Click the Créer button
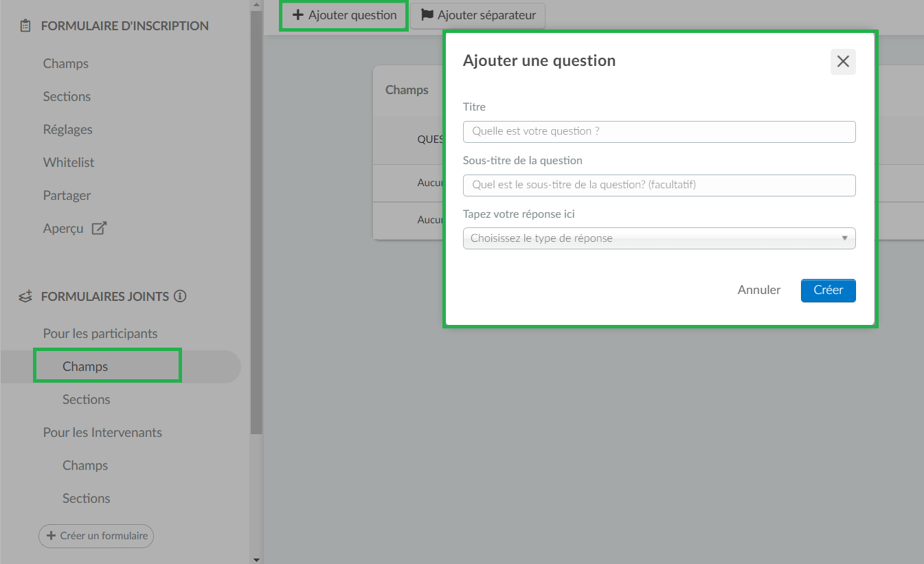924x564 pixels. coord(828,291)
